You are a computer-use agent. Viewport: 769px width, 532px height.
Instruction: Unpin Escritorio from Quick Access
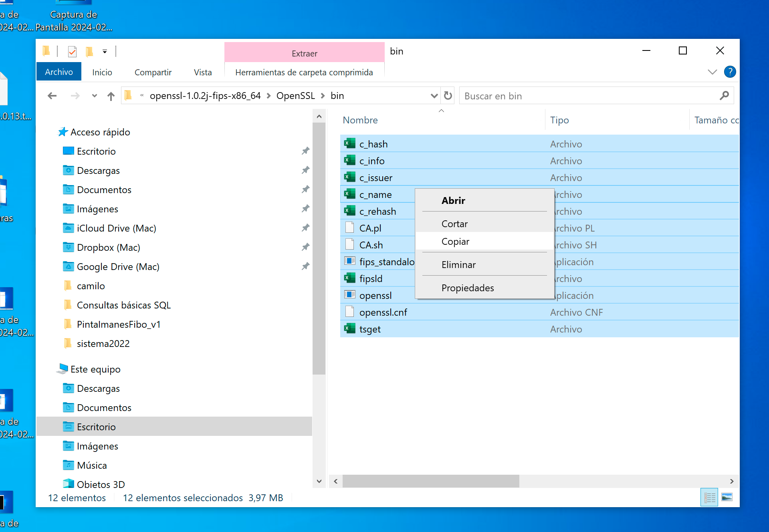[305, 151]
